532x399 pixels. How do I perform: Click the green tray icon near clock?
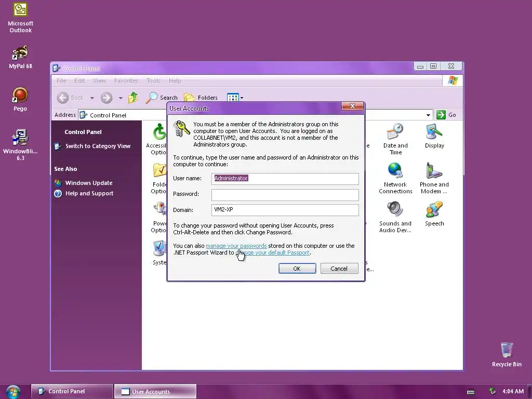pos(493,392)
